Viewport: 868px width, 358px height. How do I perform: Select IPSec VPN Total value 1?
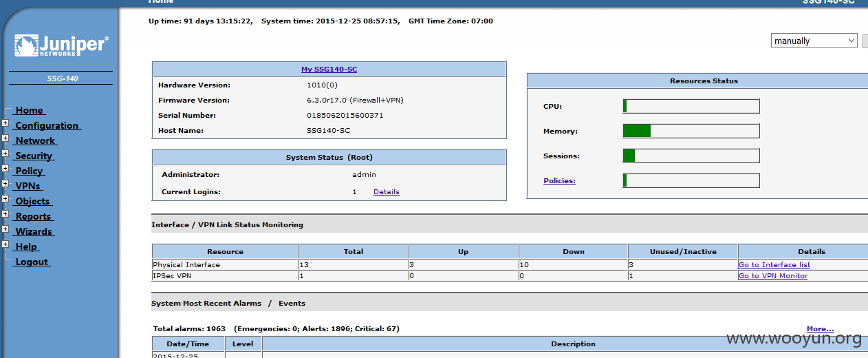pyautogui.click(x=302, y=276)
